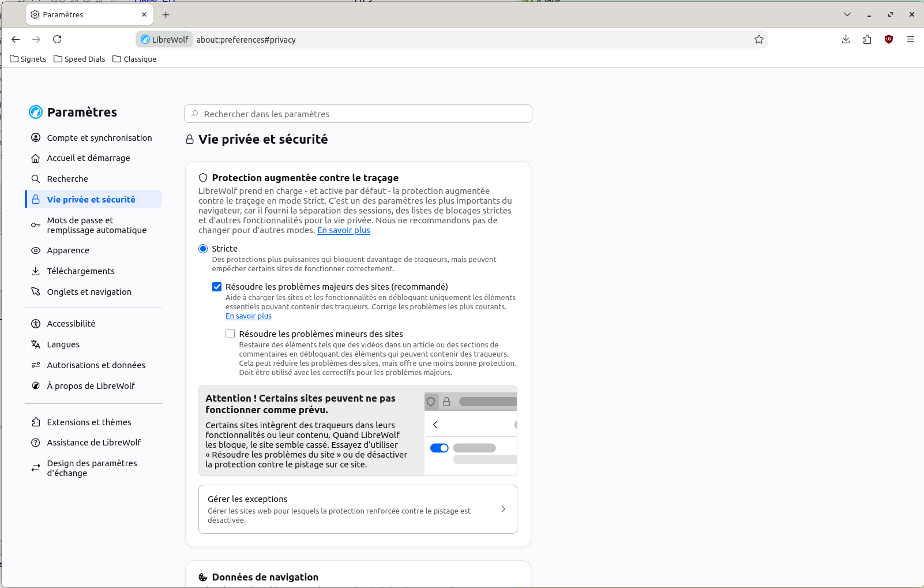This screenshot has width=924, height=588.
Task: Click the download icon beside Téléchargements
Action: [36, 271]
